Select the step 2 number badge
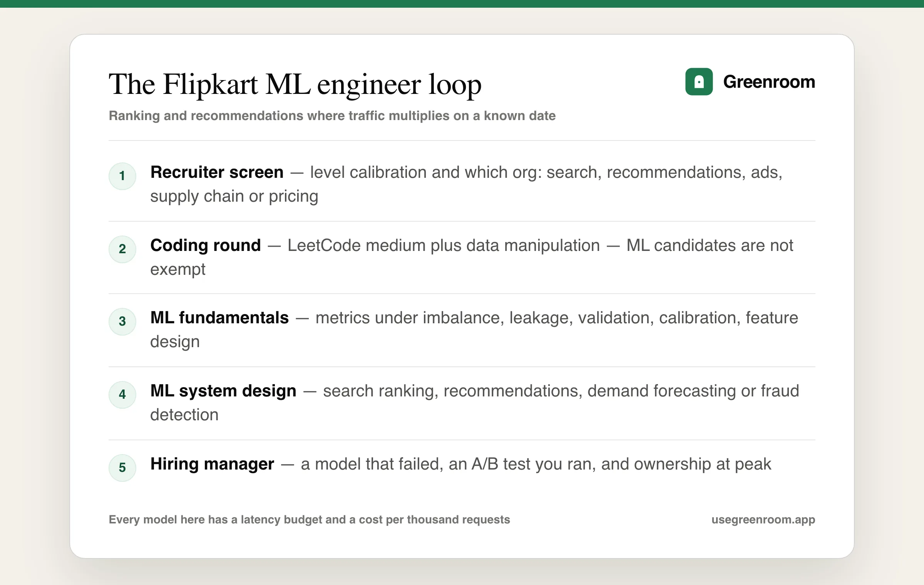 coord(122,249)
